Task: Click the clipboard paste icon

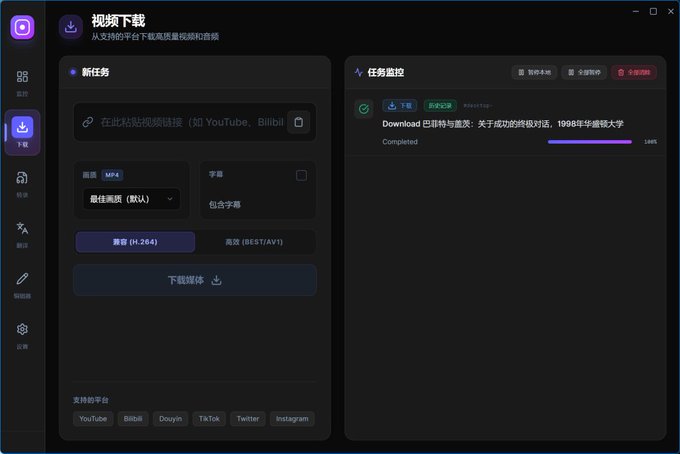Action: pos(299,122)
